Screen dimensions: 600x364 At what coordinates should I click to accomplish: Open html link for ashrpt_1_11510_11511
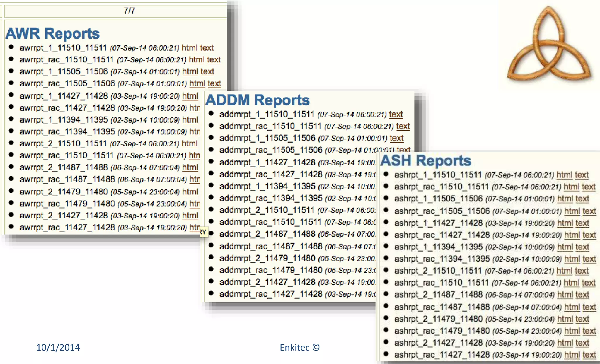[x=564, y=175]
